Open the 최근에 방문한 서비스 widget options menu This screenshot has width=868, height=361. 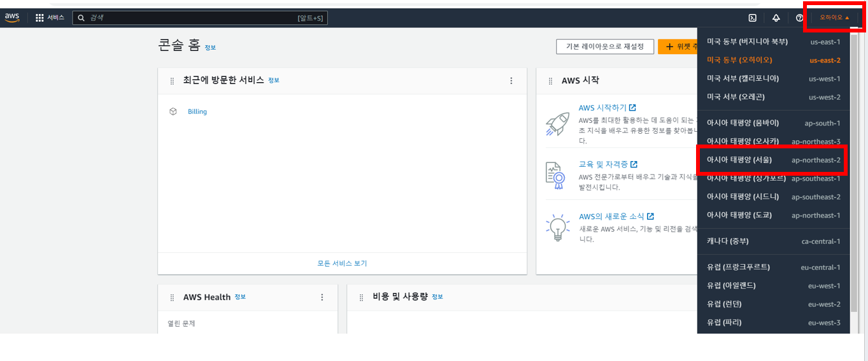[x=511, y=81]
